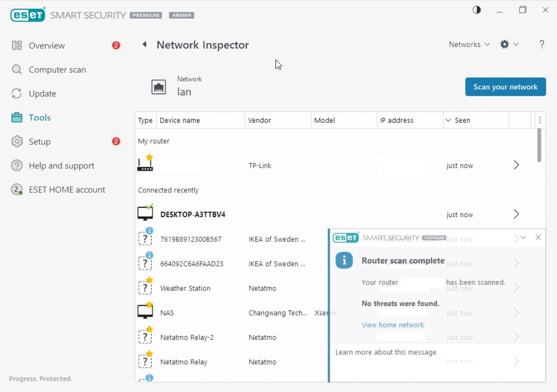The width and height of the screenshot is (557, 392).
Task: Click Scan your network button
Action: (505, 87)
